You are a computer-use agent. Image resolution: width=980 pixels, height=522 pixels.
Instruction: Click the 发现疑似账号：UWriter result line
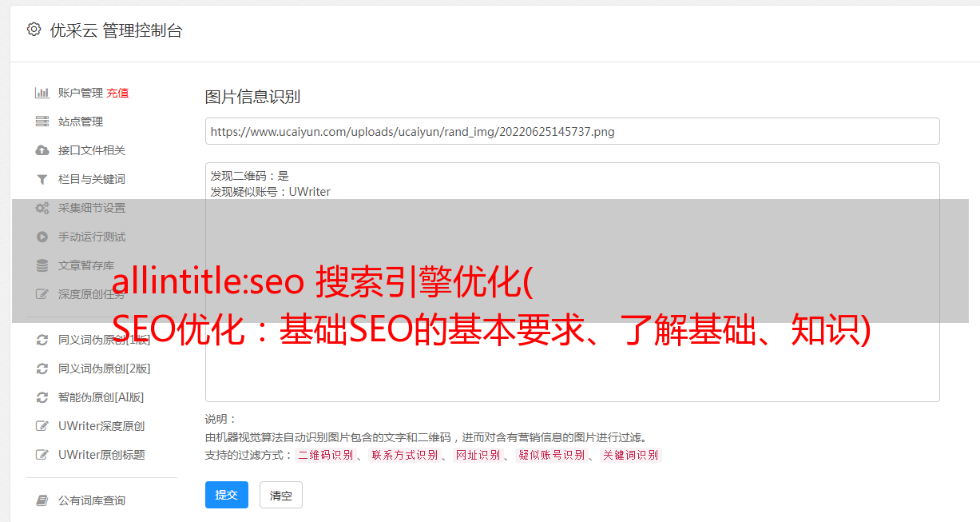pyautogui.click(x=271, y=192)
